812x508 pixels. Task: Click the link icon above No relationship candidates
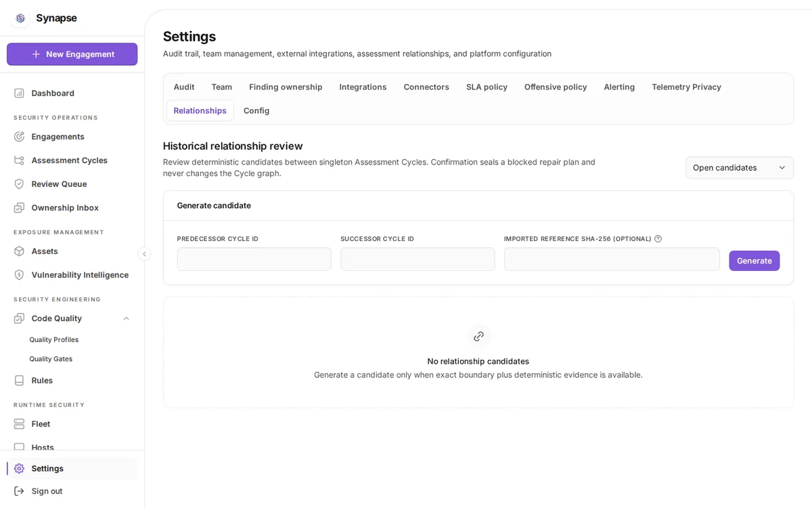point(478,336)
